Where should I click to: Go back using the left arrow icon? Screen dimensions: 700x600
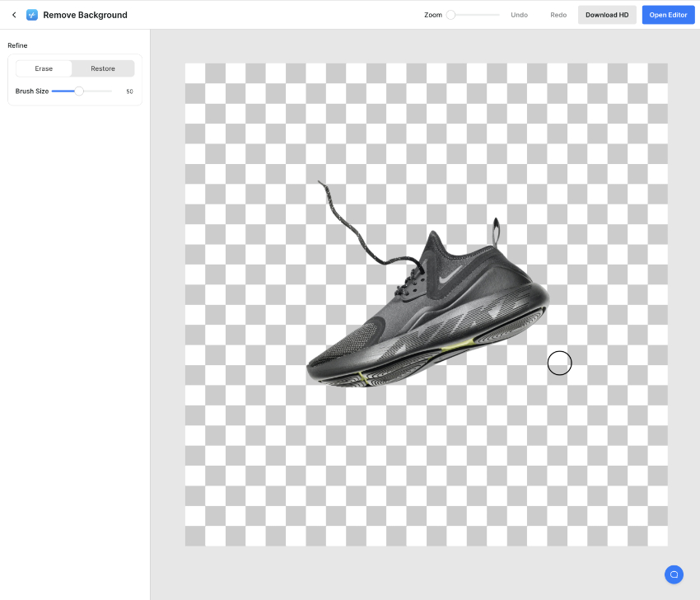coord(14,15)
